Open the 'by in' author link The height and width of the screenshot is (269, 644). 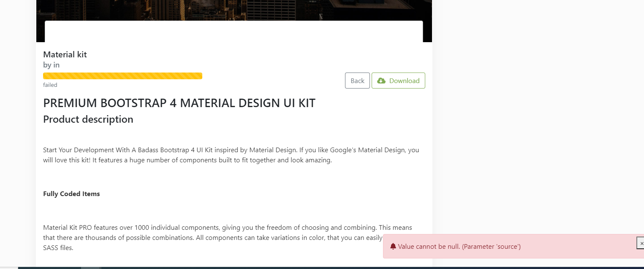pyautogui.click(x=51, y=65)
